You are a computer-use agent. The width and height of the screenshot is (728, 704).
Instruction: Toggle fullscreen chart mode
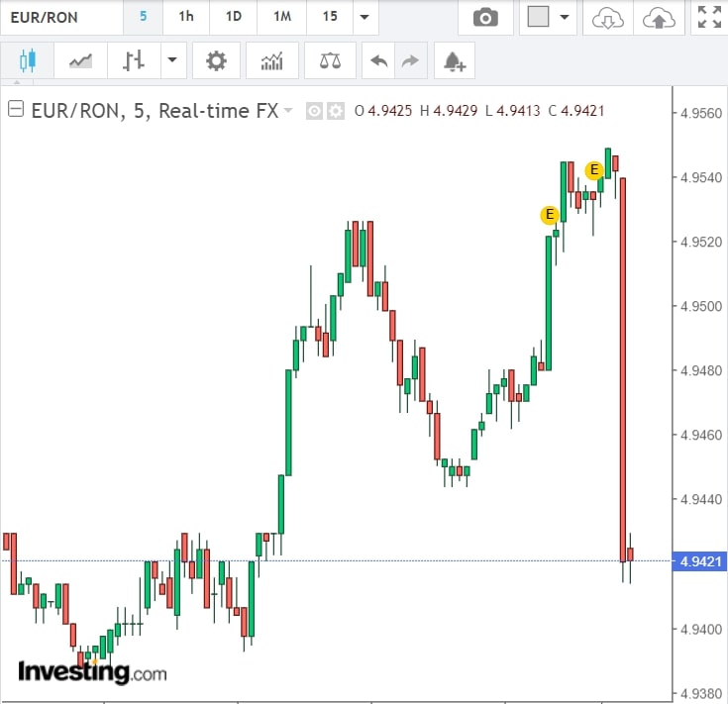708,18
